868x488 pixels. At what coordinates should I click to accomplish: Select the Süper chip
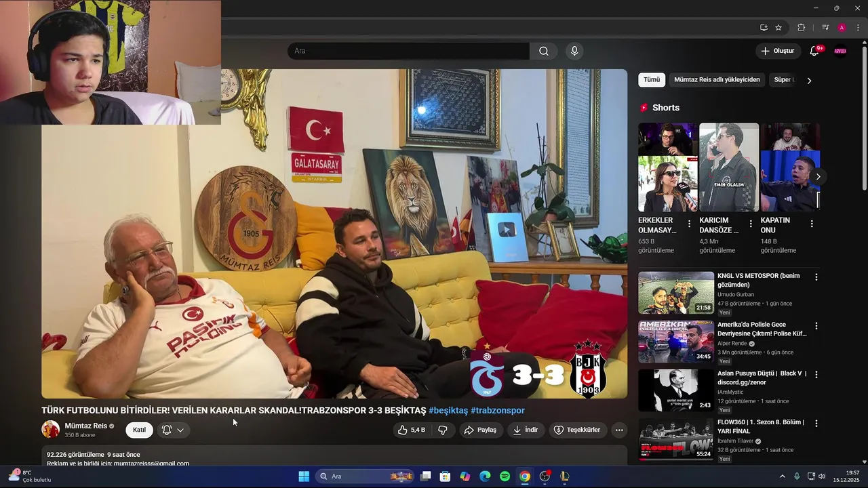783,79
